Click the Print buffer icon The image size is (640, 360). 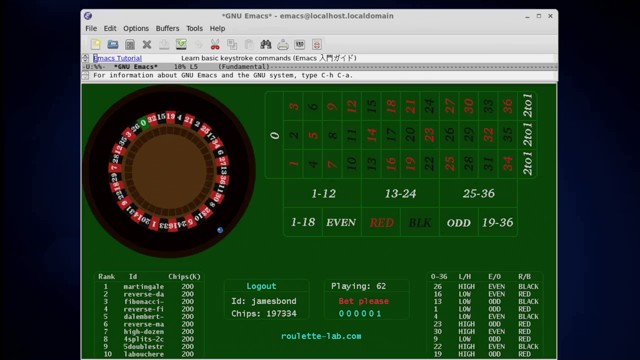coord(283,44)
